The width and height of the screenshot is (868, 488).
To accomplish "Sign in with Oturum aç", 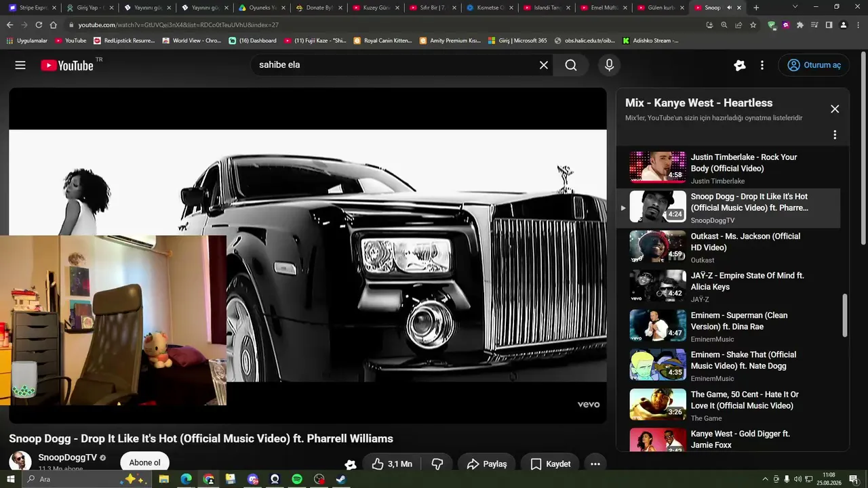I will point(814,65).
